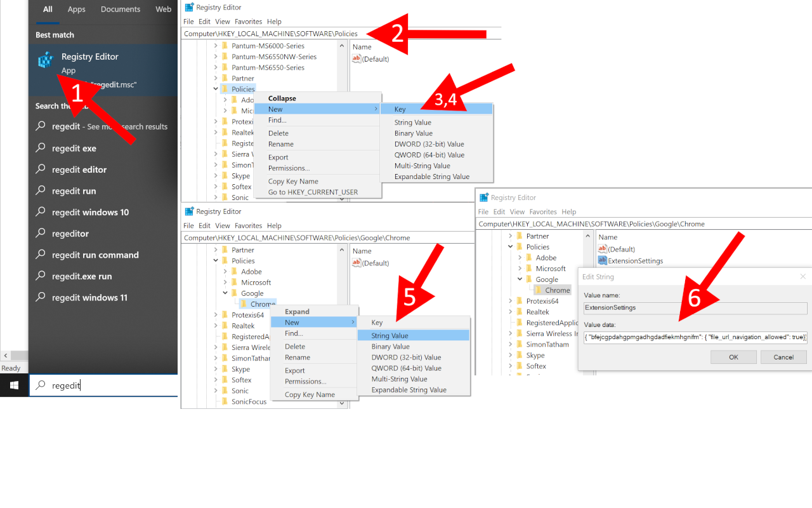Select Softex key in the right window tree
The width and height of the screenshot is (812, 508).
(x=536, y=366)
